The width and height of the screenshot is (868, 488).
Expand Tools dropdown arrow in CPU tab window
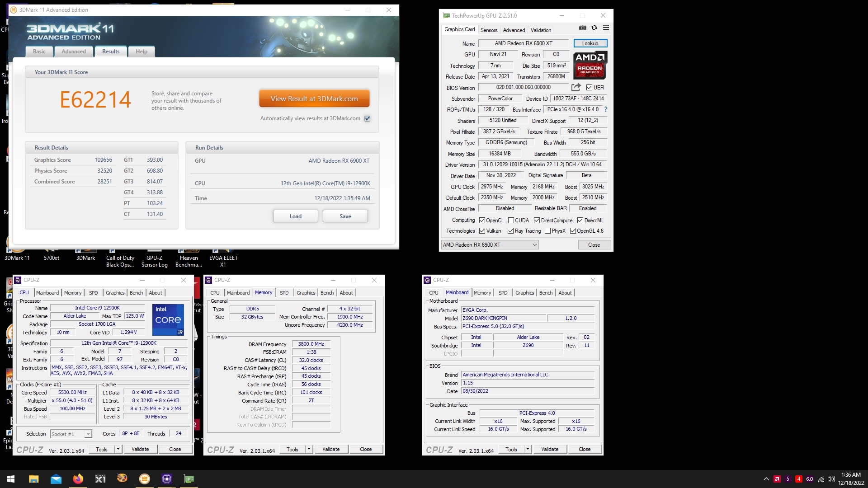[x=118, y=449]
